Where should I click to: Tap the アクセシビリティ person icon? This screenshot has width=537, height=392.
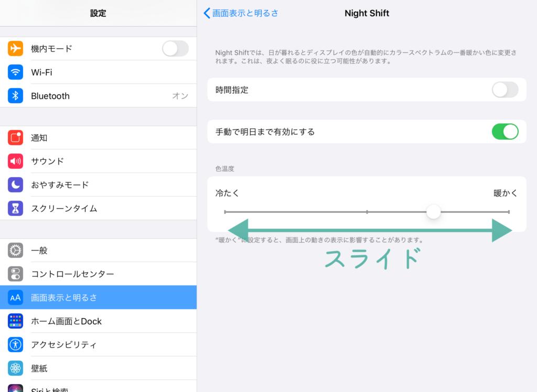15,345
